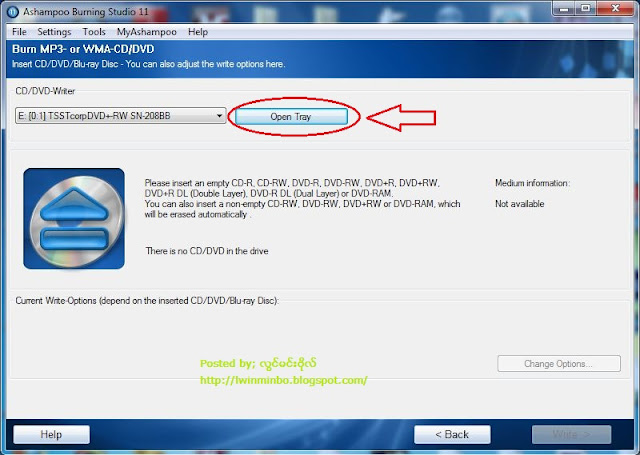
Task: Click the 'Please insert an empty CD-R' instruction text
Action: coord(302,199)
